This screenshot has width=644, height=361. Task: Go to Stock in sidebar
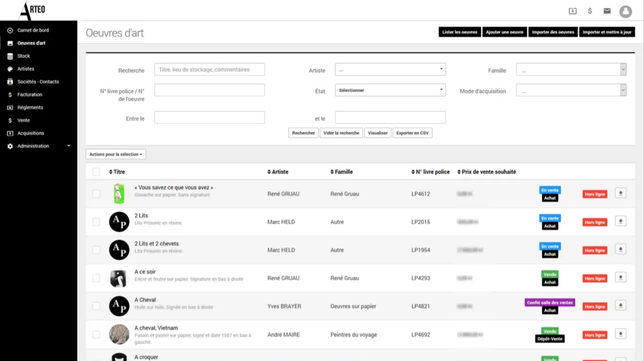(x=24, y=56)
